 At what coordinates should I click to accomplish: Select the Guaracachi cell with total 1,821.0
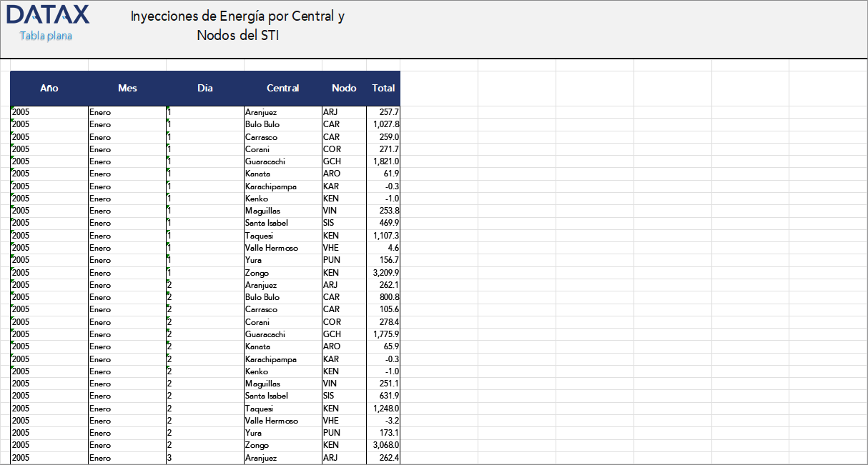270,161
